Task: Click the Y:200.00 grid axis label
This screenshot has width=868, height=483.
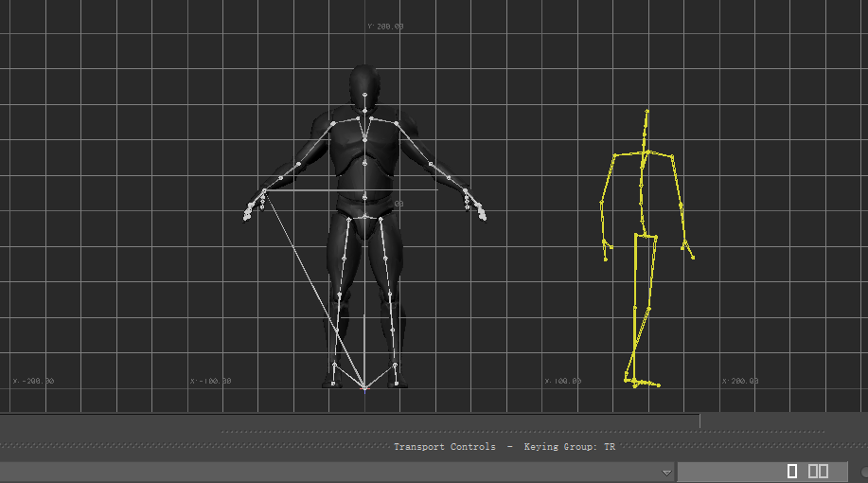Action: (384, 27)
